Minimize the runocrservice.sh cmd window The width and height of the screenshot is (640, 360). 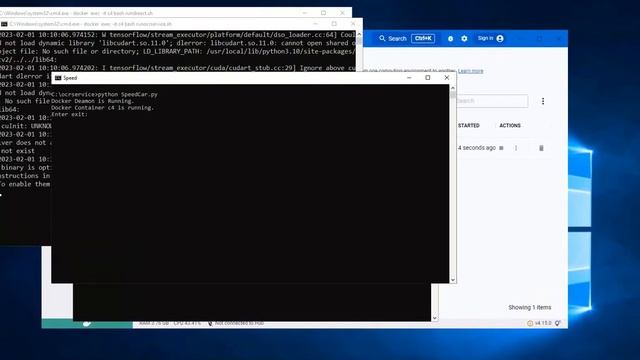(x=315, y=24)
